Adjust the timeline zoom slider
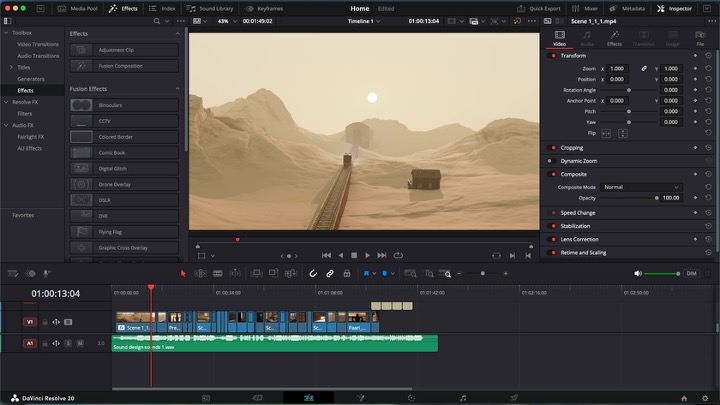 [482, 273]
